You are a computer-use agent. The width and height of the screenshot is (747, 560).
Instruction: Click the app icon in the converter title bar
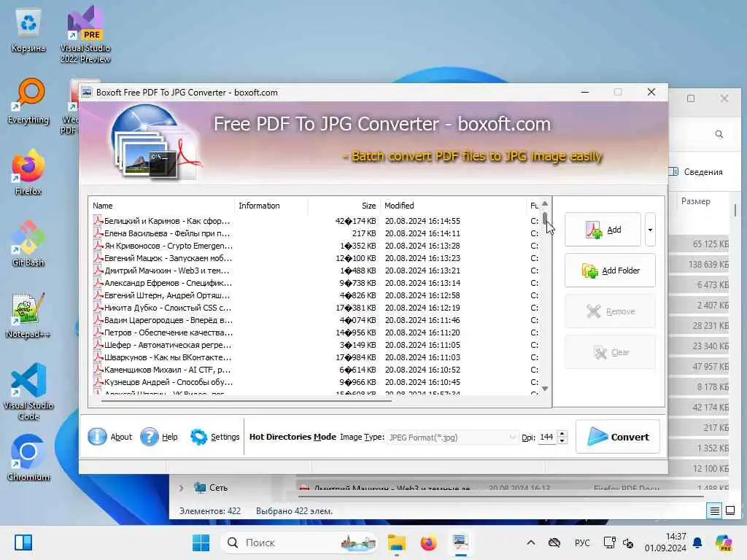pyautogui.click(x=87, y=93)
